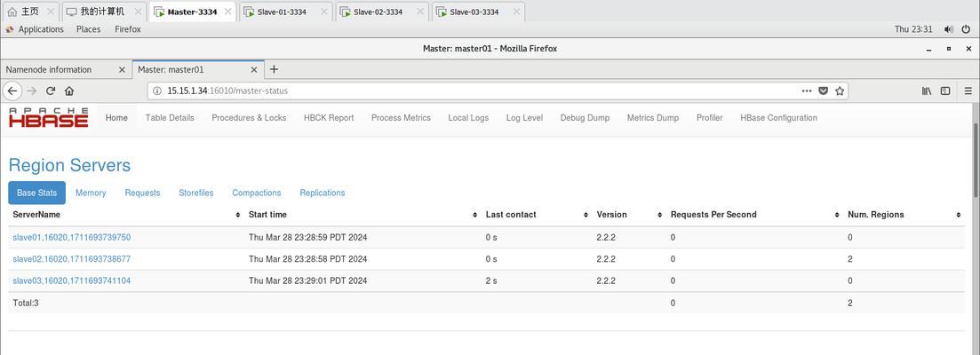The height and width of the screenshot is (355, 980).
Task: Select the Base Stats tab
Action: tap(37, 193)
